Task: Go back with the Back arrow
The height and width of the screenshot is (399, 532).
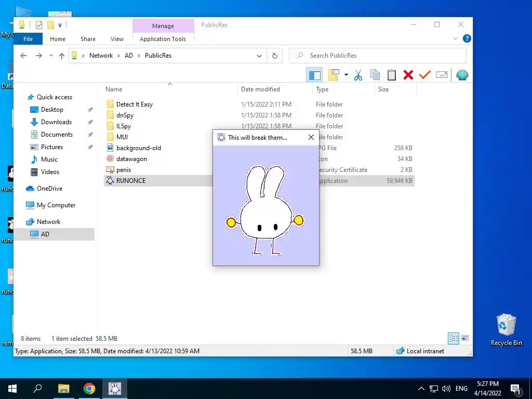Action: pos(23,56)
